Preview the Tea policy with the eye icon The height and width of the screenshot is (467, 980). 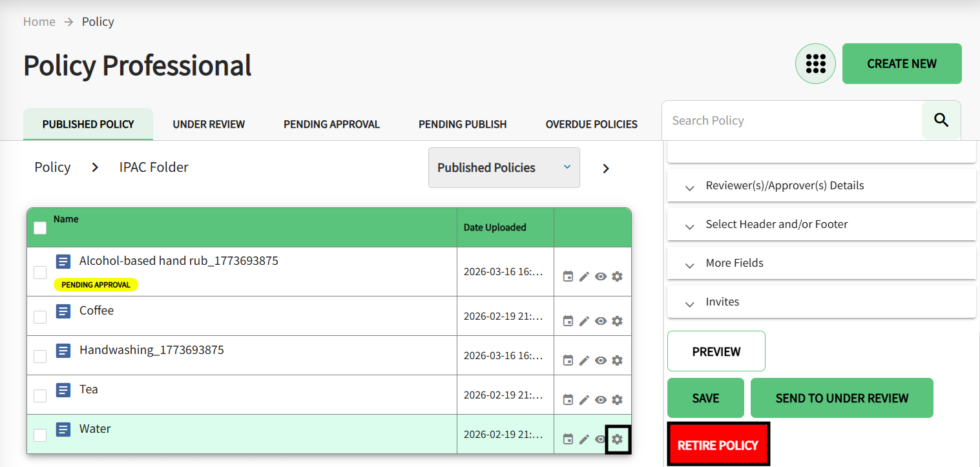(x=601, y=399)
